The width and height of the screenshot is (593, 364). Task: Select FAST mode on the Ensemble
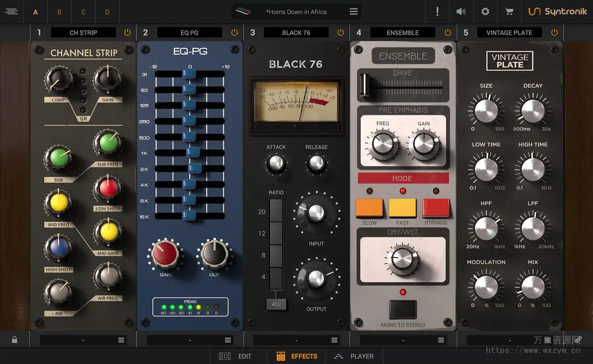pos(402,208)
